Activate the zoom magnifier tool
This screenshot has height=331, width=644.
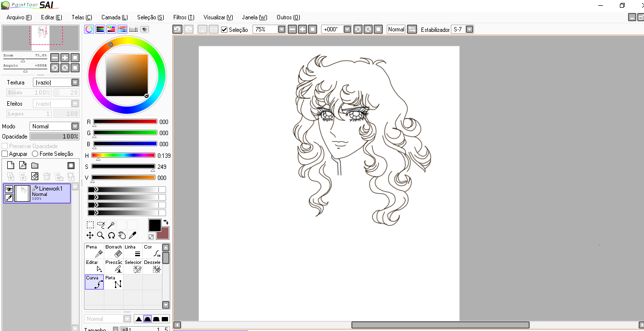(x=101, y=235)
